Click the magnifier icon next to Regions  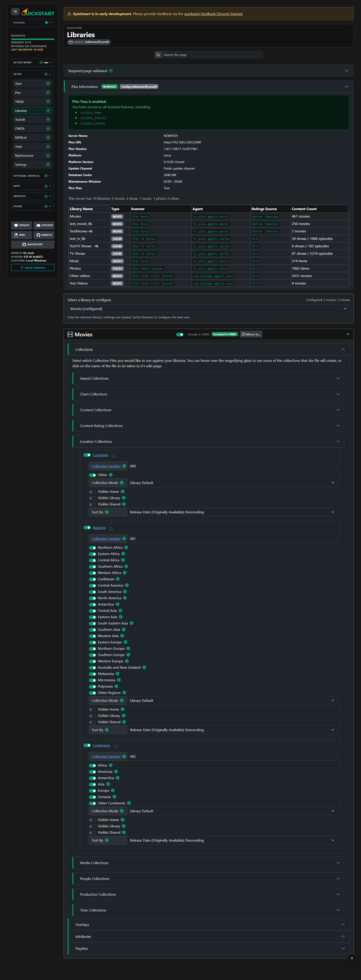tap(111, 528)
